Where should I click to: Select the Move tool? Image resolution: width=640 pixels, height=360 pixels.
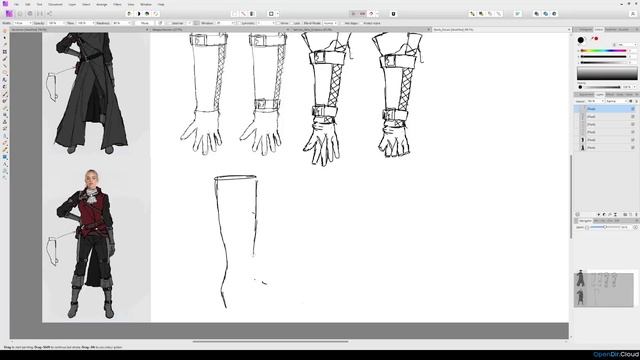[x=5, y=38]
